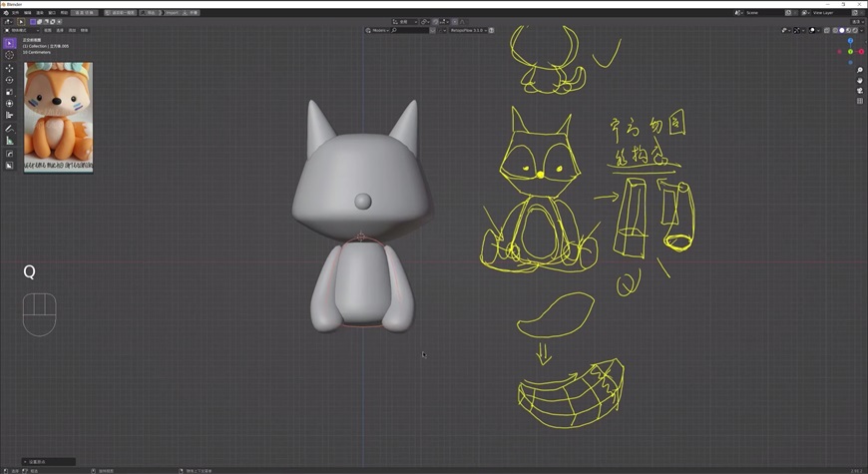Open viewport shading options dropdown arrow
Image resolution: width=868 pixels, height=474 pixels.
pyautogui.click(x=861, y=31)
